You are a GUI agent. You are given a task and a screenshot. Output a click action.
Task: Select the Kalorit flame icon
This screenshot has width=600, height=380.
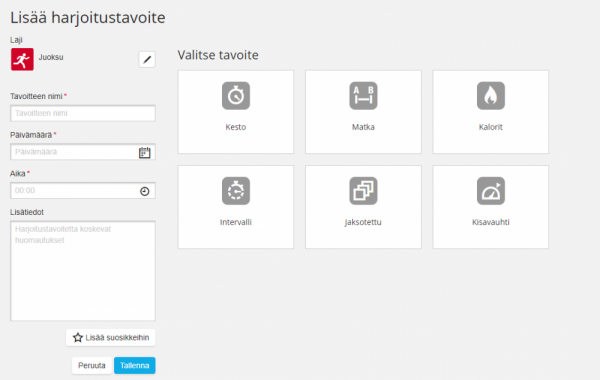tap(491, 96)
